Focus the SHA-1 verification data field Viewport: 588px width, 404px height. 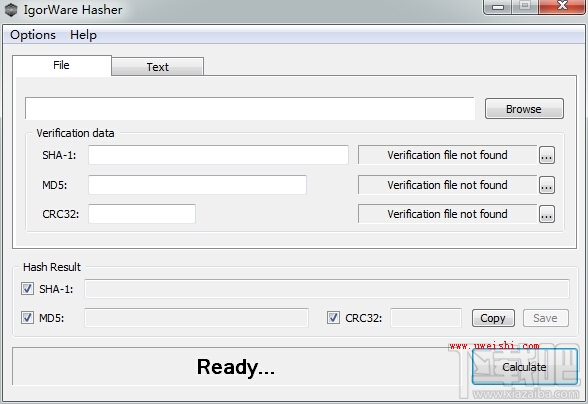coord(218,155)
